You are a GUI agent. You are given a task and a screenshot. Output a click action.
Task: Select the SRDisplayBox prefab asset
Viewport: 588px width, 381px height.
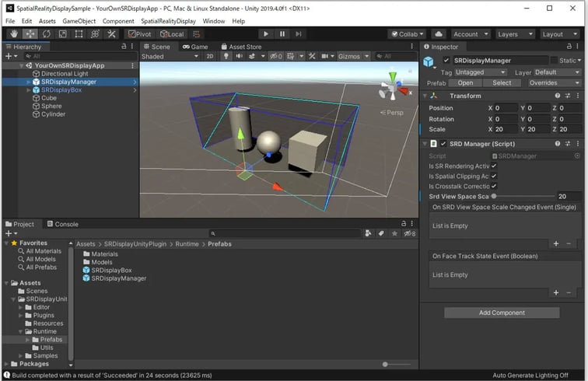(112, 270)
